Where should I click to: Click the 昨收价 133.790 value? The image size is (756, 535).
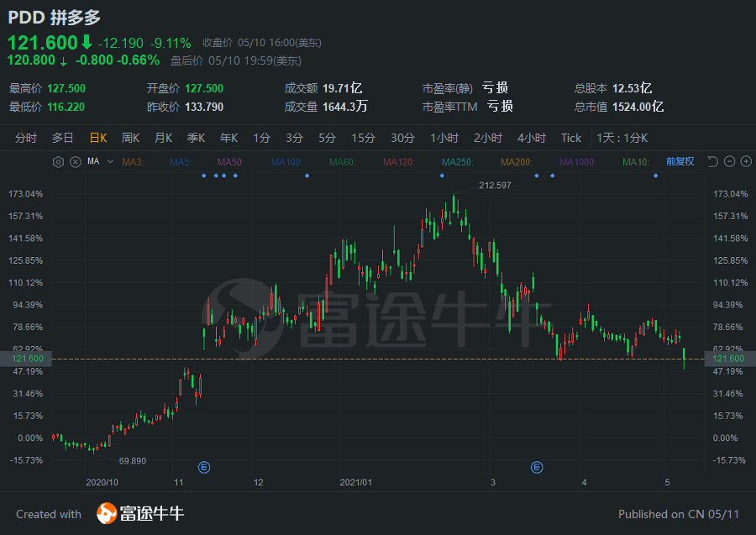pos(204,107)
